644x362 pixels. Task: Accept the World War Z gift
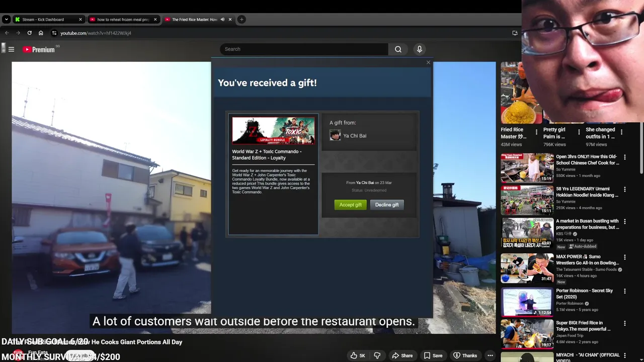tap(351, 205)
